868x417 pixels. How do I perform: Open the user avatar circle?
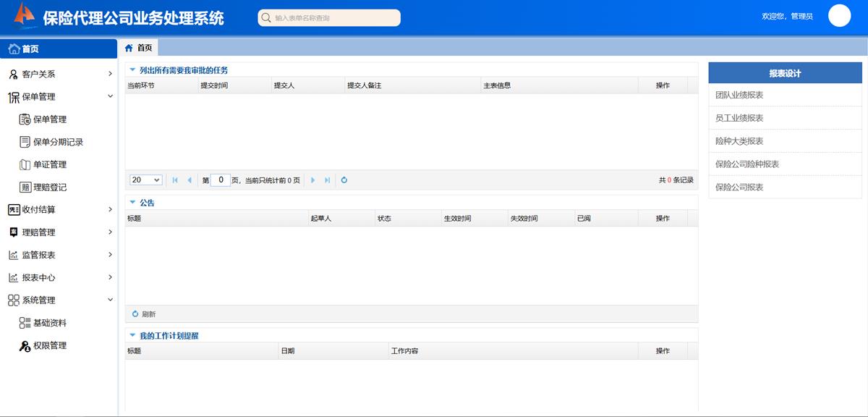pos(839,15)
